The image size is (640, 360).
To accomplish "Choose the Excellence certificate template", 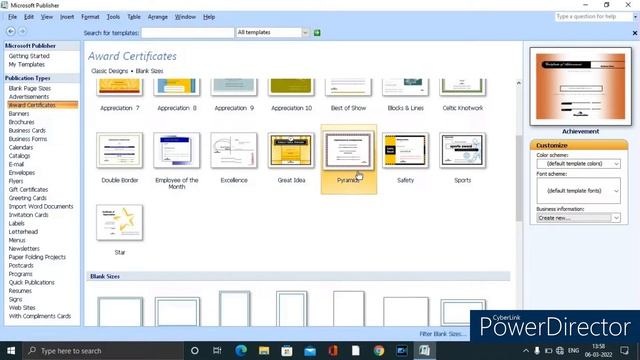I will [x=234, y=150].
